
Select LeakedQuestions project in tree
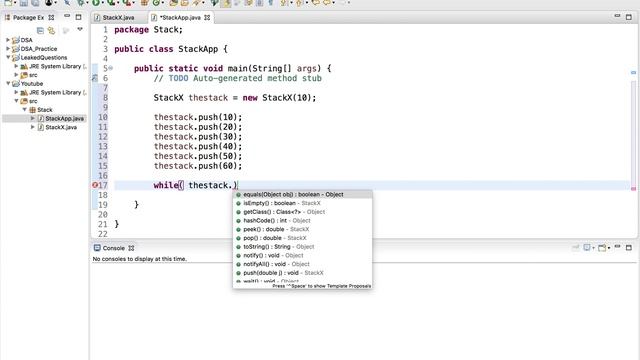(x=44, y=58)
